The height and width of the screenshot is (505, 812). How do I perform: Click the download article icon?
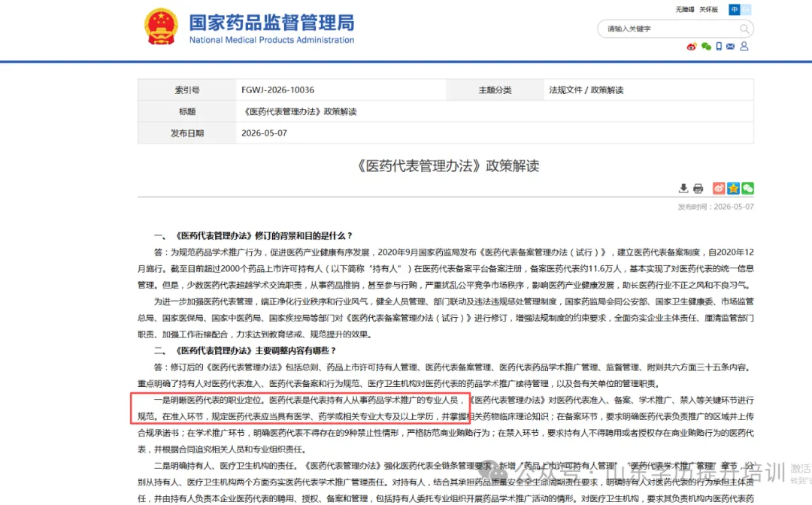coord(683,189)
